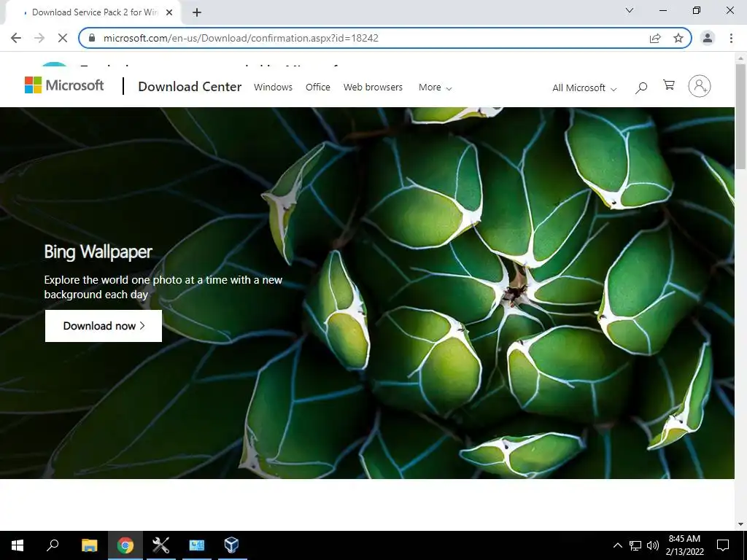The image size is (747, 560).
Task: Go back with the browser back arrow
Action: (x=16, y=38)
